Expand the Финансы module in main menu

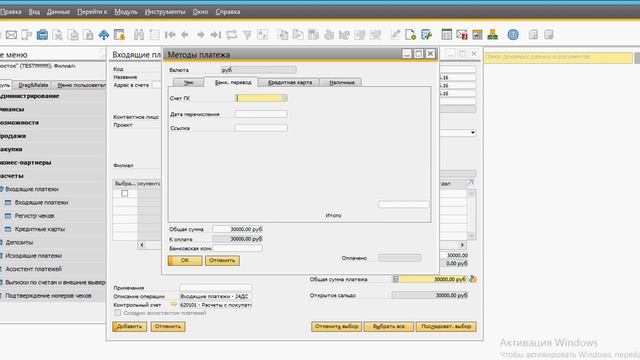point(12,109)
